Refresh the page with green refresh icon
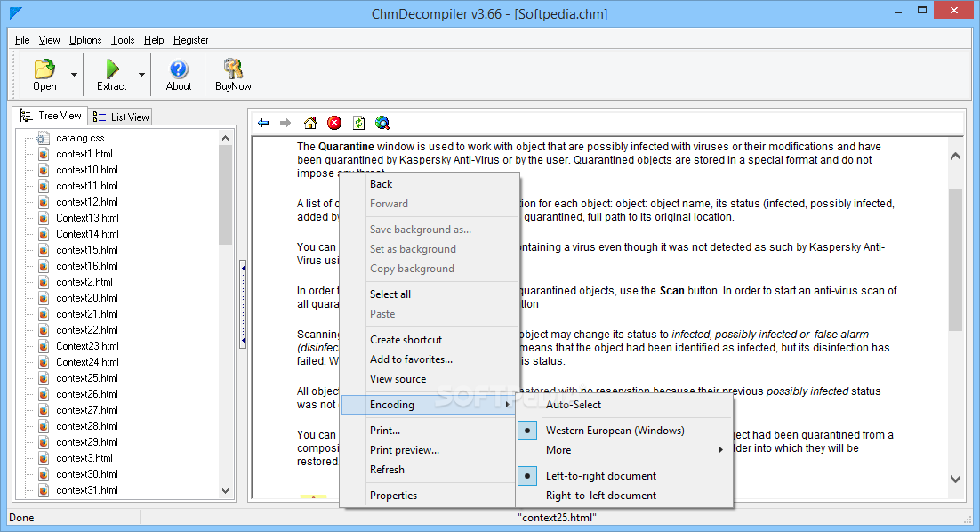The height and width of the screenshot is (532, 980). (358, 123)
